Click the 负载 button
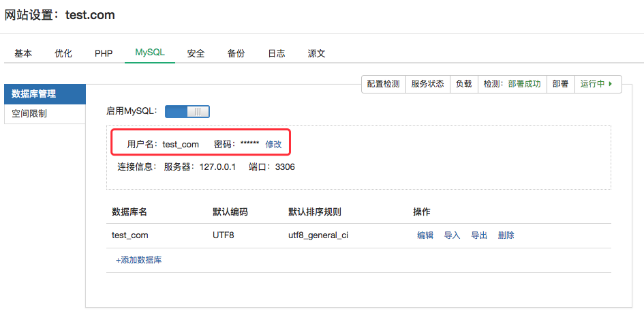The width and height of the screenshot is (644, 318). 463,84
